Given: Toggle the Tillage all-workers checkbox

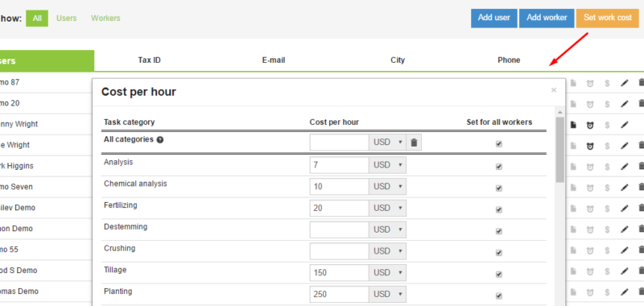Looking at the screenshot, I should [x=499, y=275].
